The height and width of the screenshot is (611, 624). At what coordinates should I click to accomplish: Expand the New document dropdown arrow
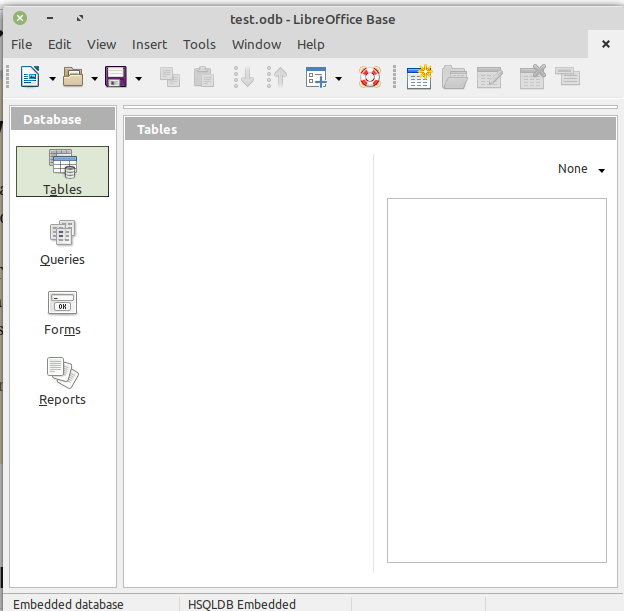point(52,78)
